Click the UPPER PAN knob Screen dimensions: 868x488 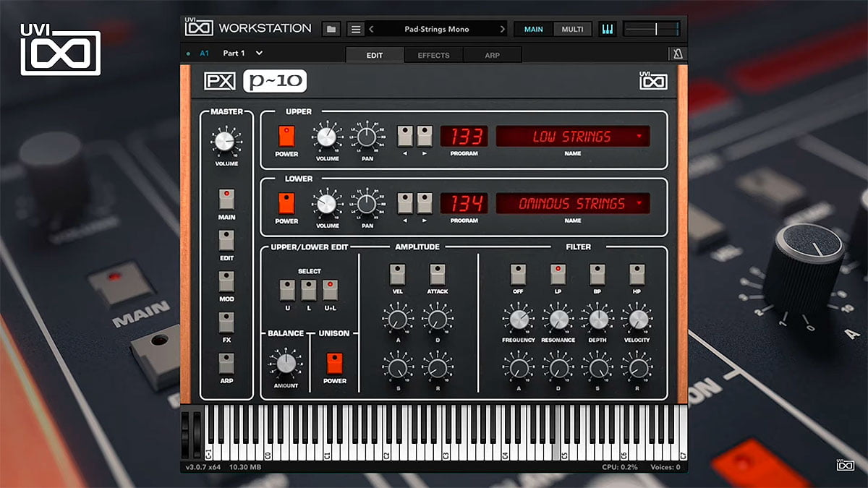click(x=367, y=136)
